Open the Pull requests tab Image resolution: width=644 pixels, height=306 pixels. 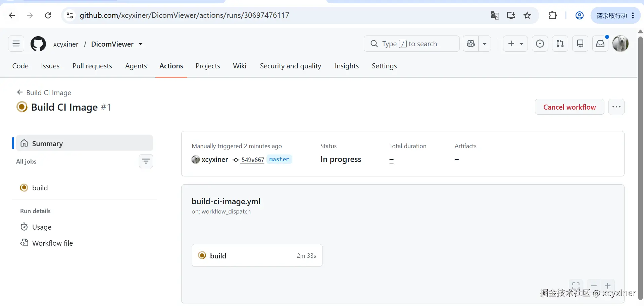(92, 66)
